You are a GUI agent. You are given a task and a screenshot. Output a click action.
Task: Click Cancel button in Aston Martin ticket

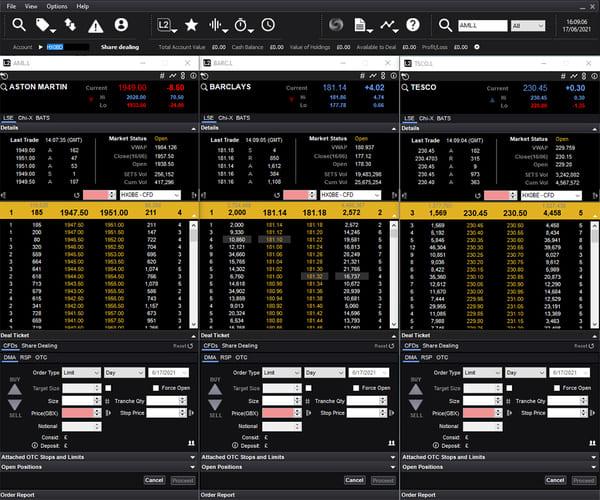[x=154, y=480]
